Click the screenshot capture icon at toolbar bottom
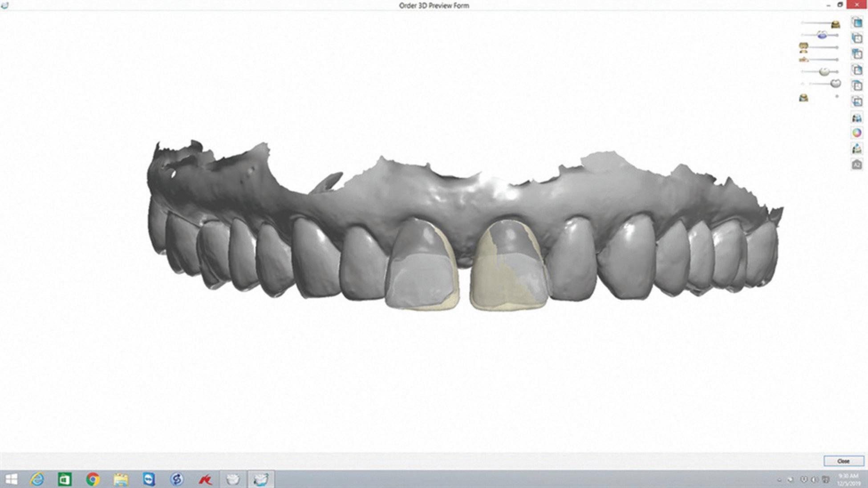The image size is (868, 488). point(856,165)
